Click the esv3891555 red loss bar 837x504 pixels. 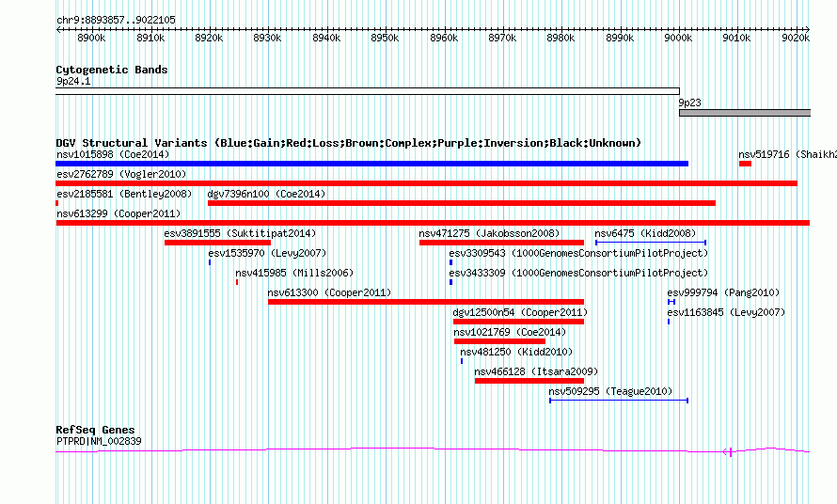click(217, 243)
